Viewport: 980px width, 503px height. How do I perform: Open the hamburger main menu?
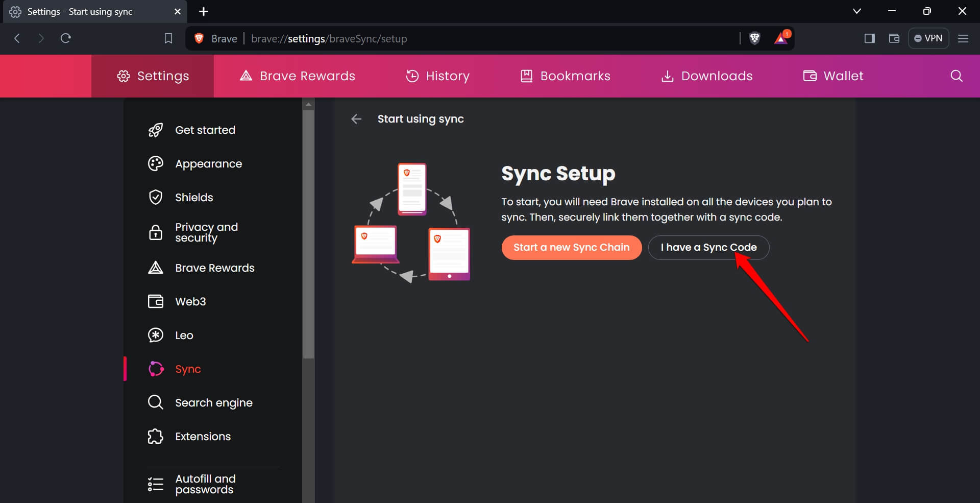(x=963, y=38)
